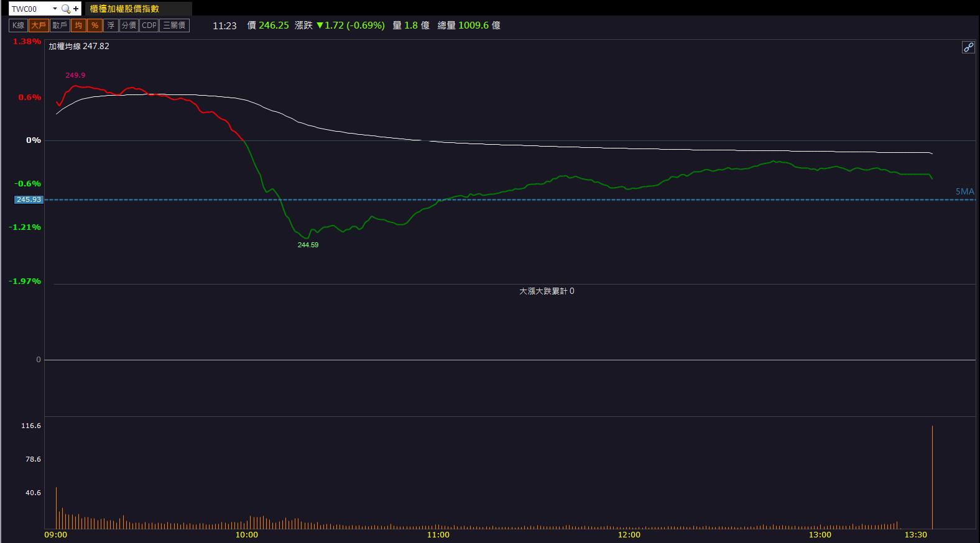Click the plus add-symbol icon
The width and height of the screenshot is (980, 543).
pyautogui.click(x=76, y=9)
